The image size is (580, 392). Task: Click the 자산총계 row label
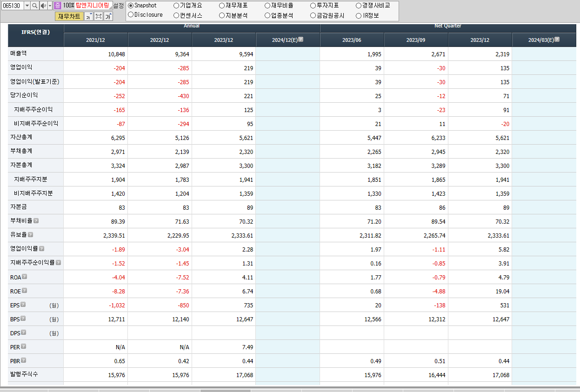(x=21, y=137)
